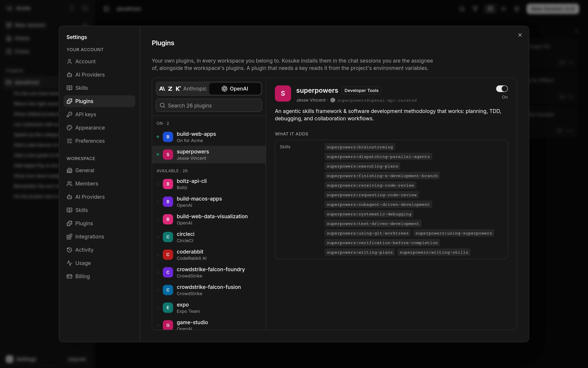Click the search magnifier icon in plugin search
The width and height of the screenshot is (588, 368).
tap(162, 105)
